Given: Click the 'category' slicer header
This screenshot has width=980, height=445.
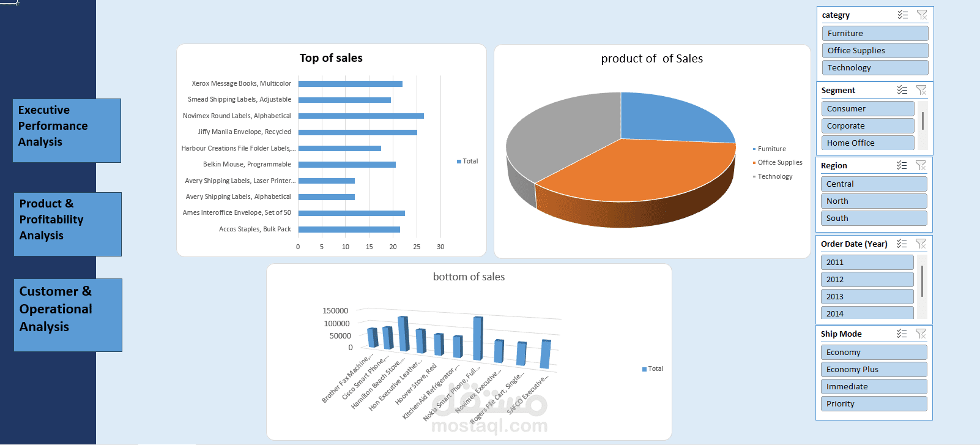Looking at the screenshot, I should tap(836, 15).
